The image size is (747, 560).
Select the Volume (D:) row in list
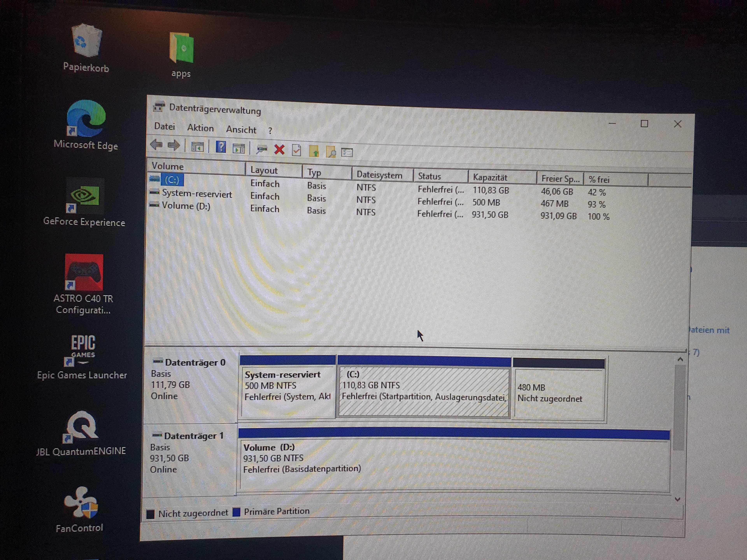[x=186, y=206]
